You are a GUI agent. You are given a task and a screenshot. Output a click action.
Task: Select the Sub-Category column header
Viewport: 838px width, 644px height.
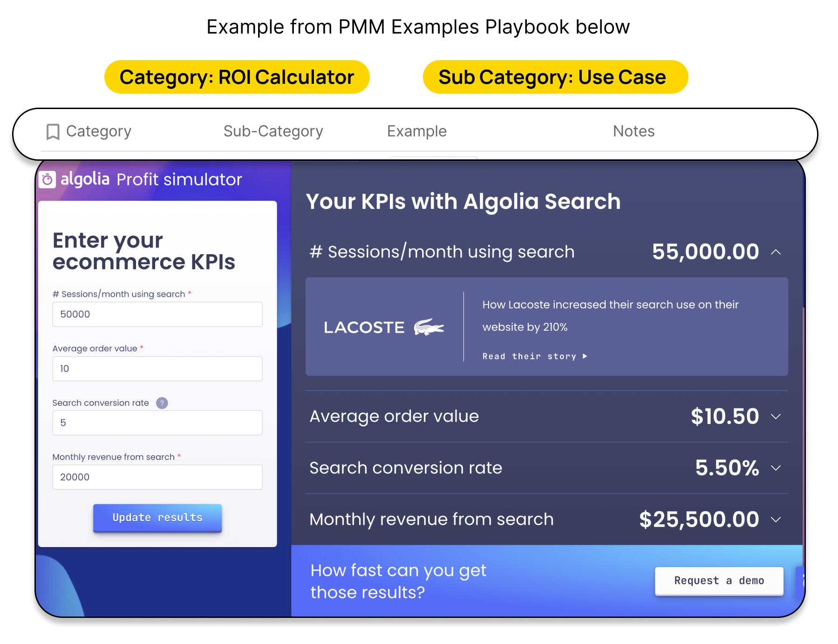273,131
